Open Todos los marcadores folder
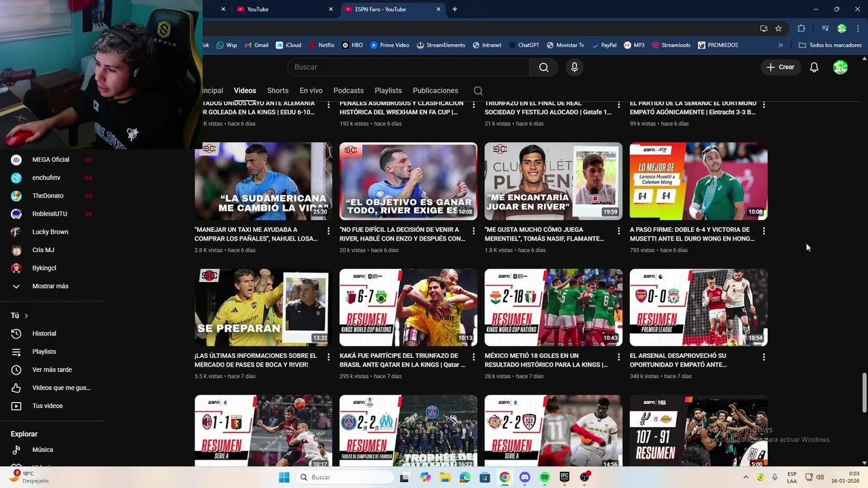This screenshot has height=488, width=868. coord(830,45)
